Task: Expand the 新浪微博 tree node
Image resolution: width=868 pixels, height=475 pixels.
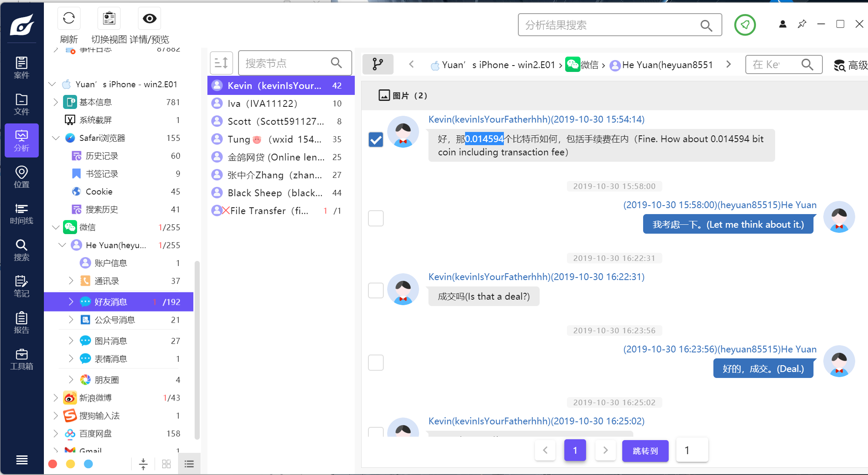Action: pyautogui.click(x=55, y=398)
